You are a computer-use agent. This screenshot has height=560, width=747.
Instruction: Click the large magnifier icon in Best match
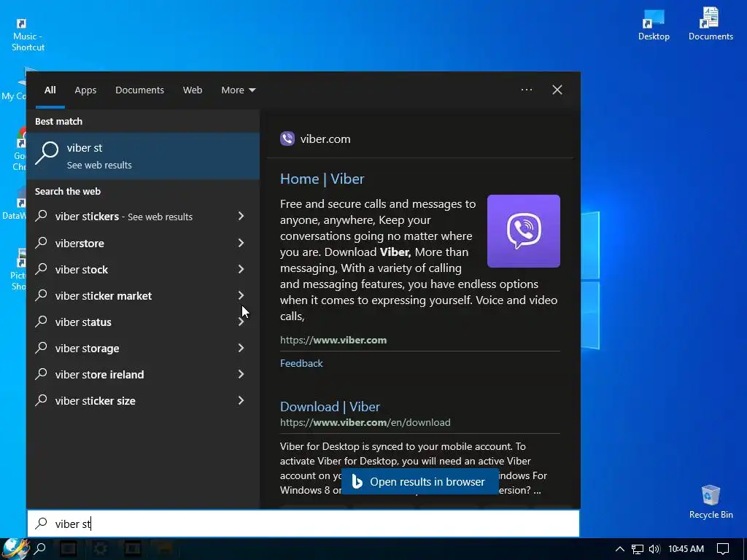47,153
